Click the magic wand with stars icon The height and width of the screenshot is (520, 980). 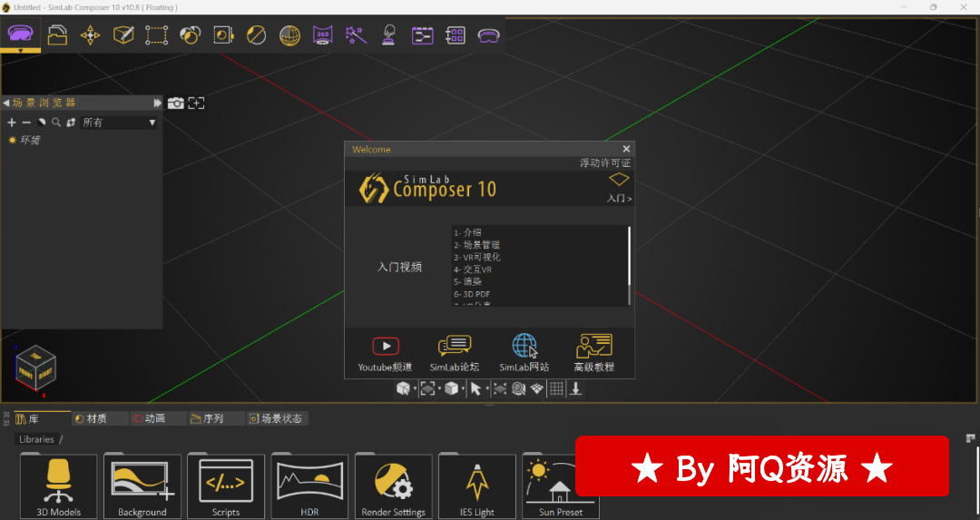pos(356,35)
